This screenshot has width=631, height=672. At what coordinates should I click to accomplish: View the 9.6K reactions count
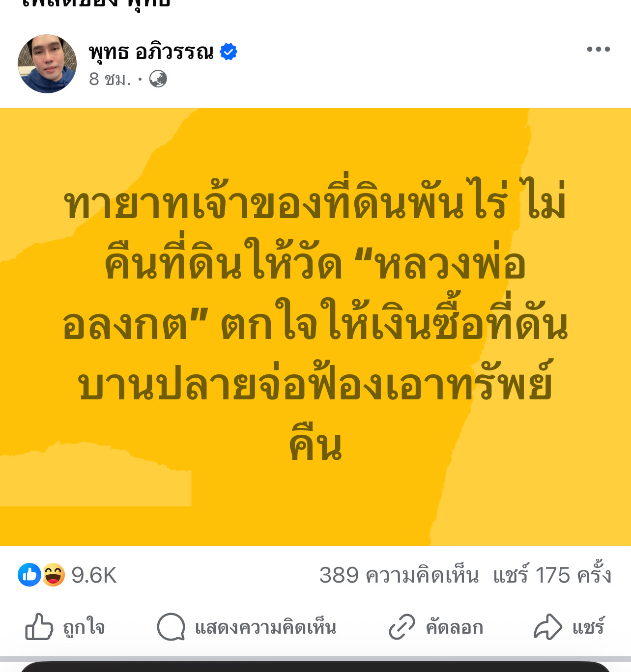click(x=94, y=575)
